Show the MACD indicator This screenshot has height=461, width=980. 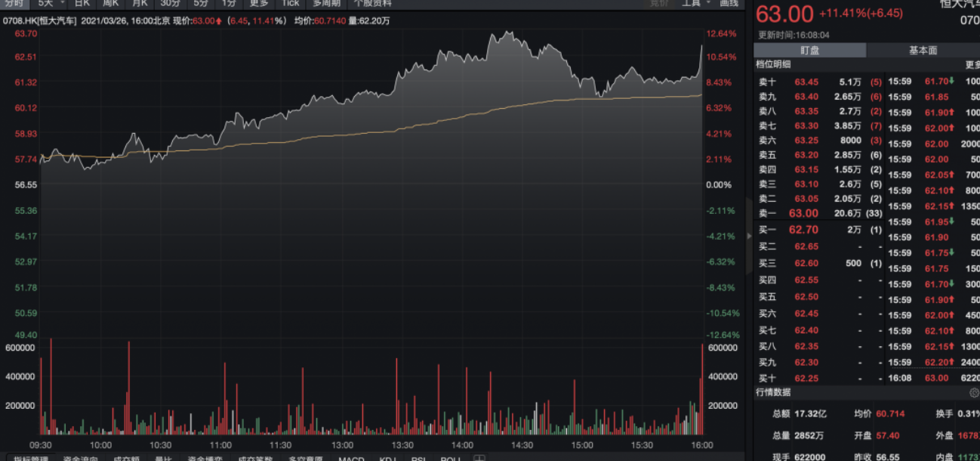pos(351,458)
